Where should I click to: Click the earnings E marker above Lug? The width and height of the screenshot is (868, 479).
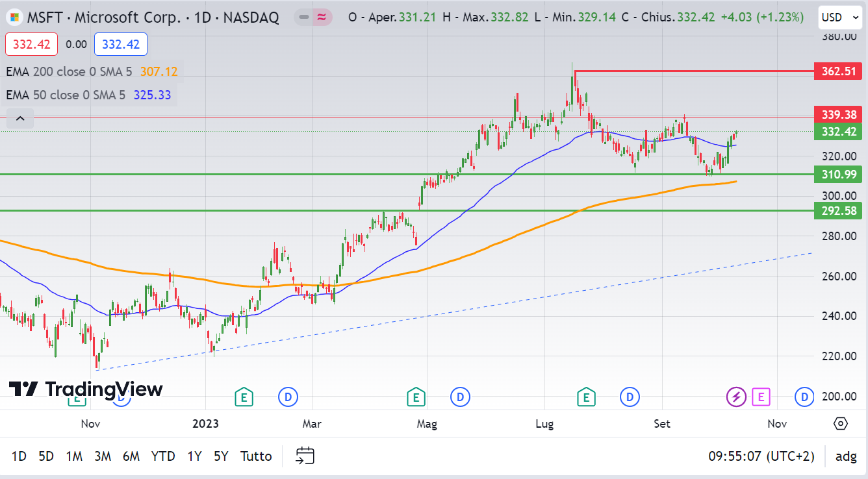coord(586,396)
